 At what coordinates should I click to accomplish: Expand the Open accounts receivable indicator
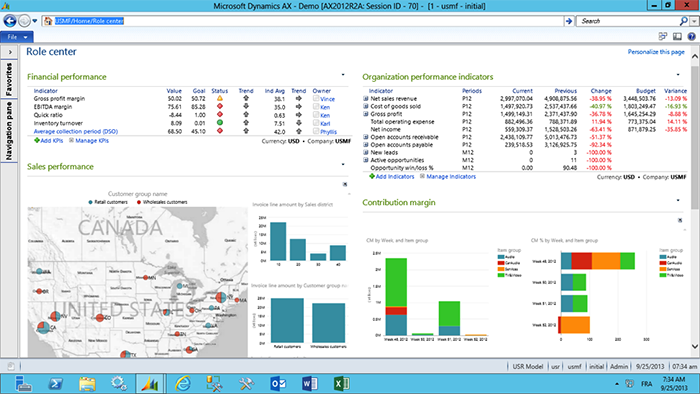point(366,137)
